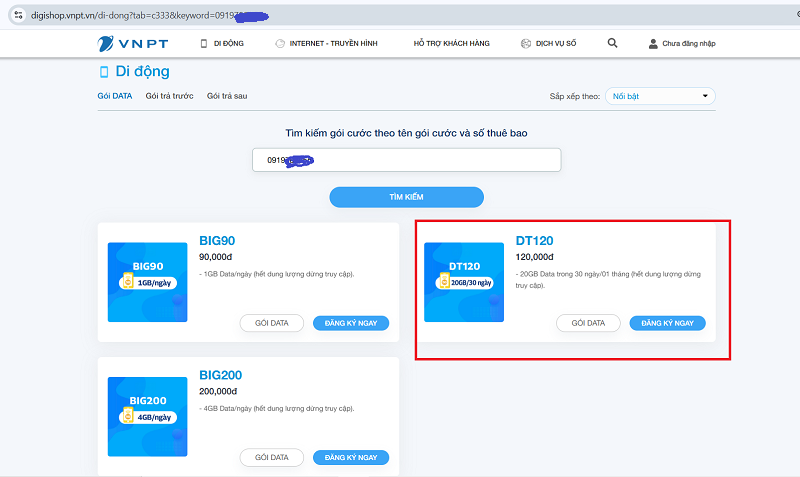Viewport: 800px width, 477px height.
Task: Open the BIG90 title link
Action: point(217,241)
